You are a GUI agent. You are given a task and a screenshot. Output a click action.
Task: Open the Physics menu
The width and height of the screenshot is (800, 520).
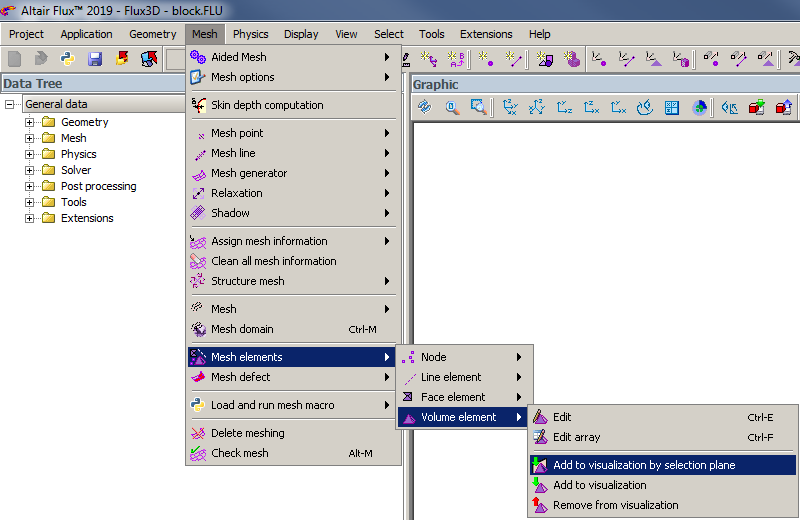pos(250,34)
